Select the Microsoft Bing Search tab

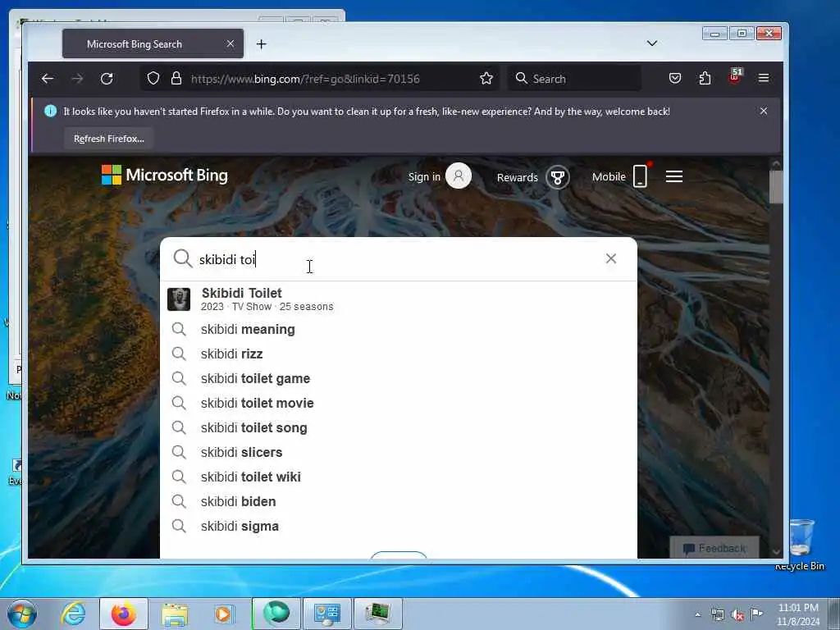[153, 44]
